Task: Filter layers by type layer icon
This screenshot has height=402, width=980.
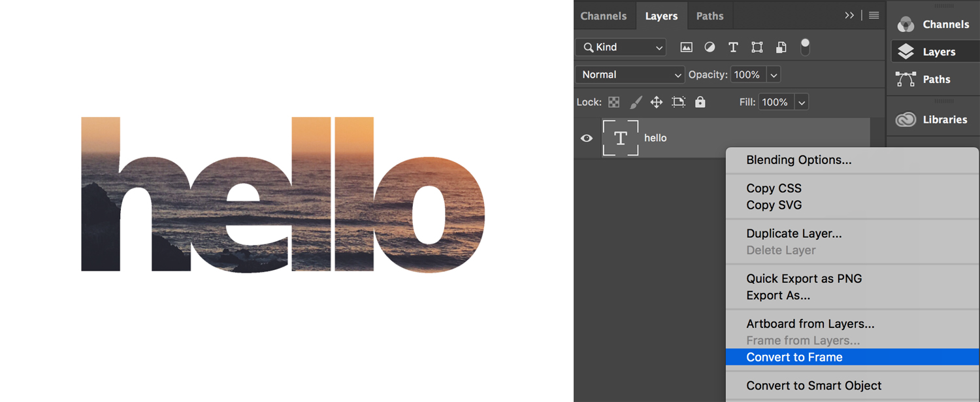Action: coord(733,47)
